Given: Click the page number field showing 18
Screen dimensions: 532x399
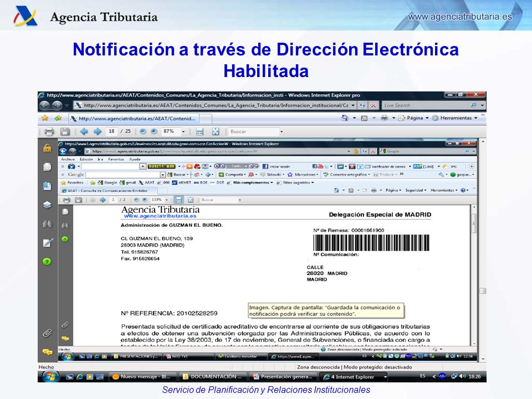Looking at the screenshot, I should (x=111, y=131).
